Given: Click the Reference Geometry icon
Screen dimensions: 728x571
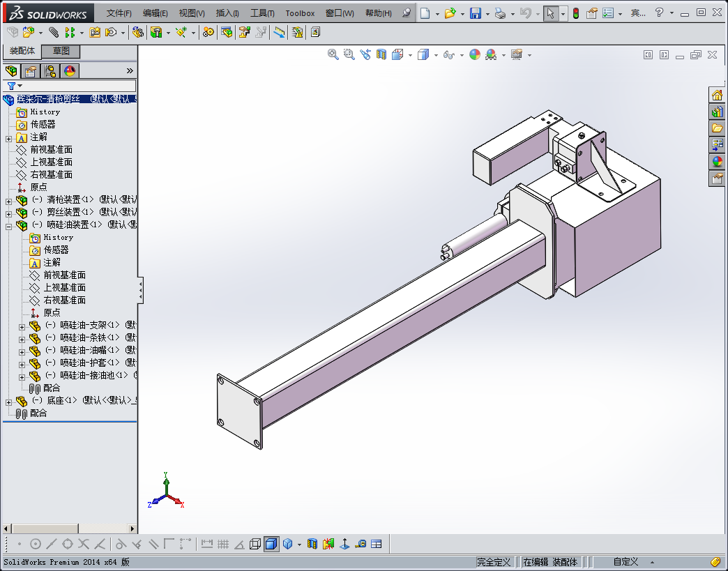Looking at the screenshot, I should (x=181, y=32).
